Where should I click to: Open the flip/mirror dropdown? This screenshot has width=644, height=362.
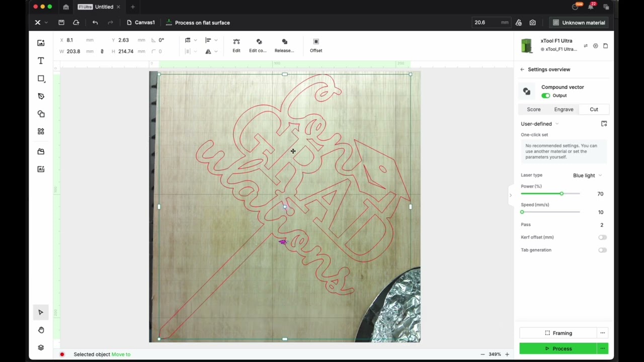[211, 51]
